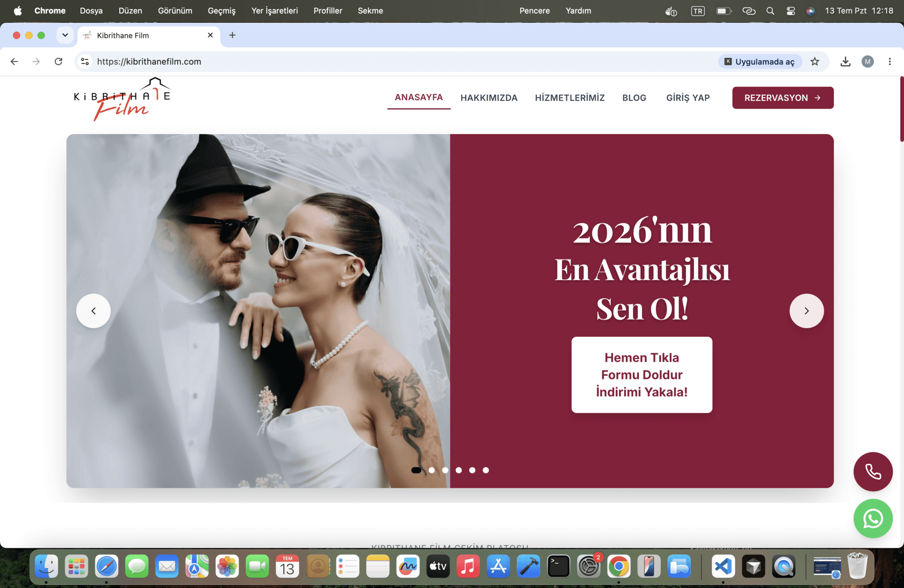Open Messages app in the Dock
Screen dimensions: 904x588
coord(137,566)
